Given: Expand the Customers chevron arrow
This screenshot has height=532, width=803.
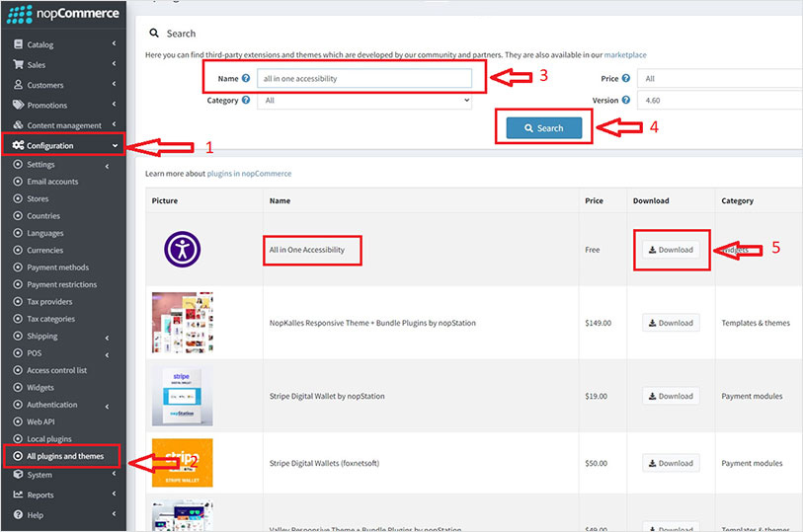Looking at the screenshot, I should 115,84.
